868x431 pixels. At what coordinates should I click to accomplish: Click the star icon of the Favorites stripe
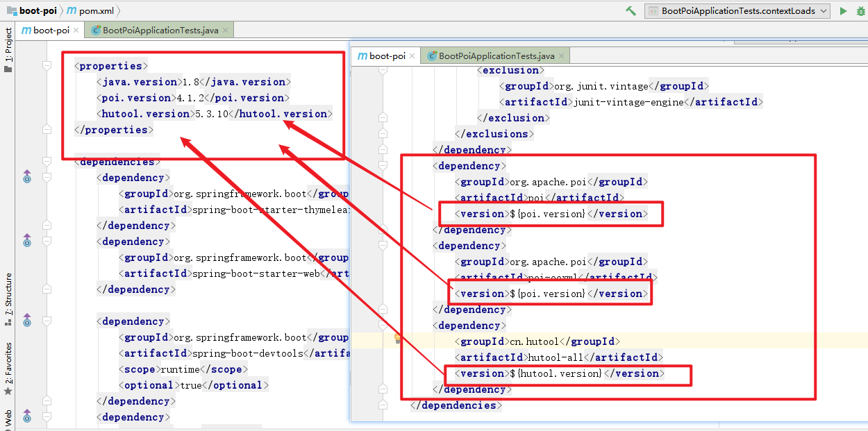coord(8,391)
